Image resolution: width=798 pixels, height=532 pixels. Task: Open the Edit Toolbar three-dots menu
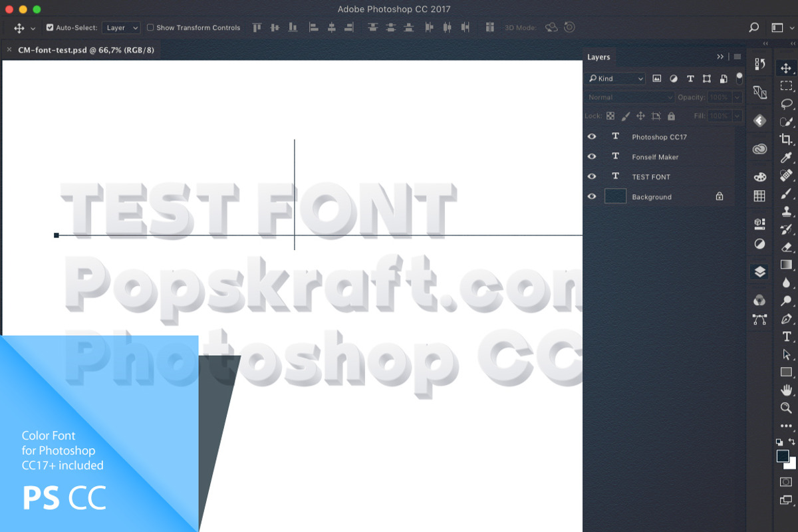pos(786,426)
